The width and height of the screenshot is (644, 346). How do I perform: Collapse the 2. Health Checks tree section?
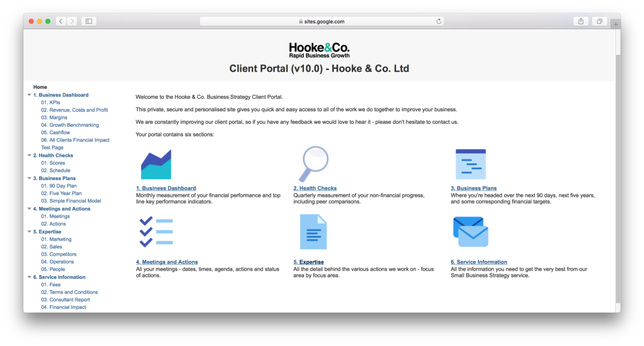coord(29,156)
